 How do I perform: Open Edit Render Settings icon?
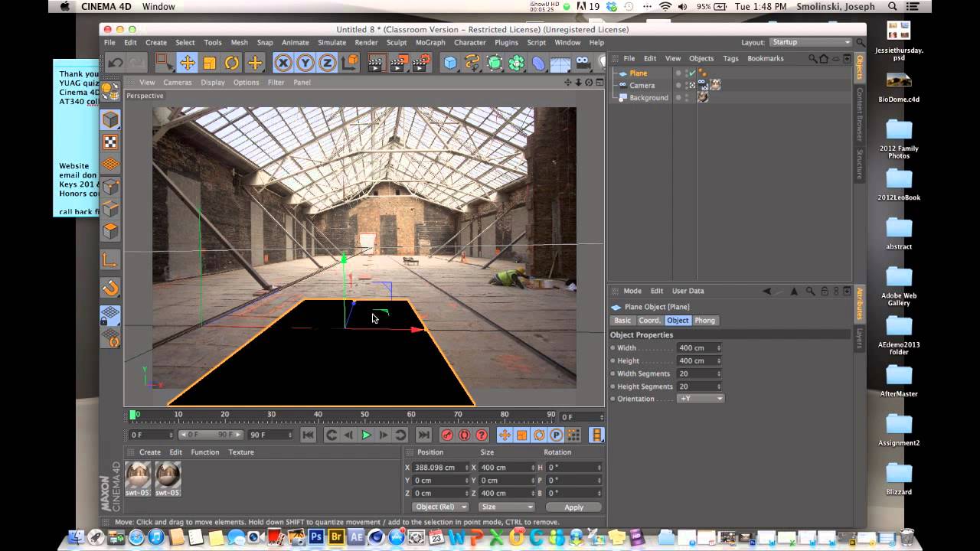(421, 63)
